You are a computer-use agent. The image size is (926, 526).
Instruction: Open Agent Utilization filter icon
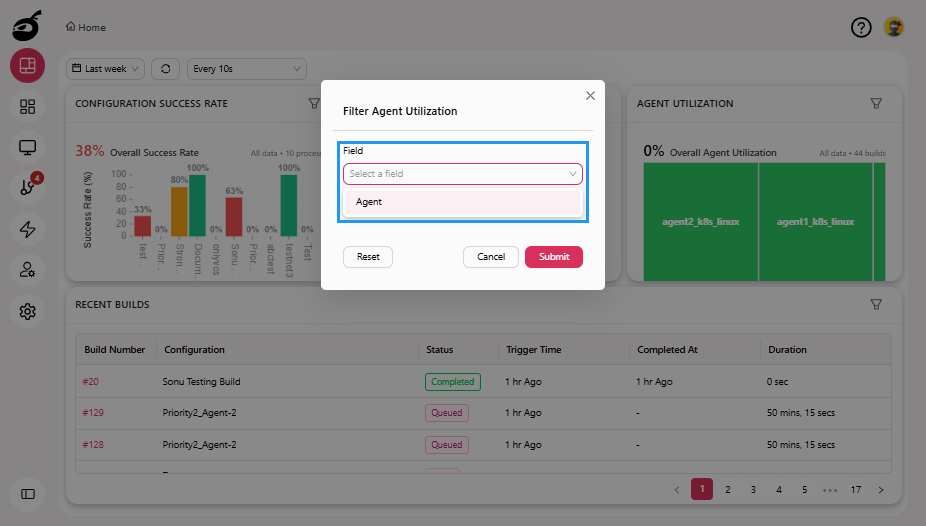(x=876, y=103)
